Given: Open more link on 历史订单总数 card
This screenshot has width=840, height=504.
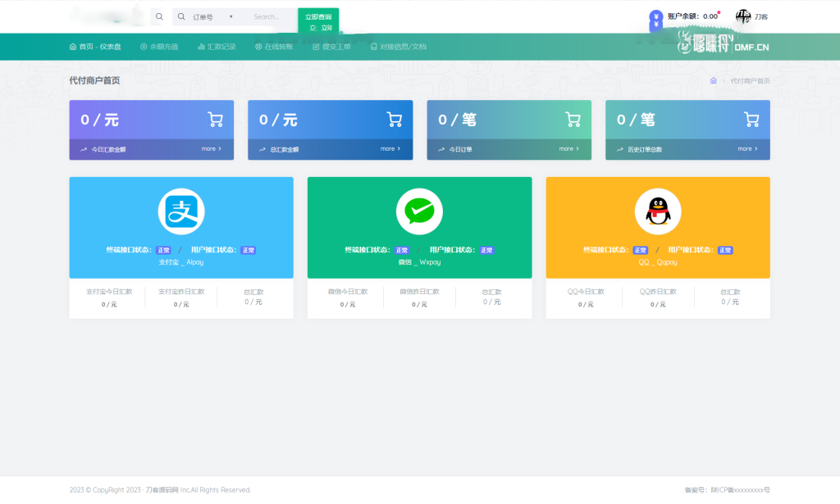Looking at the screenshot, I should (747, 148).
